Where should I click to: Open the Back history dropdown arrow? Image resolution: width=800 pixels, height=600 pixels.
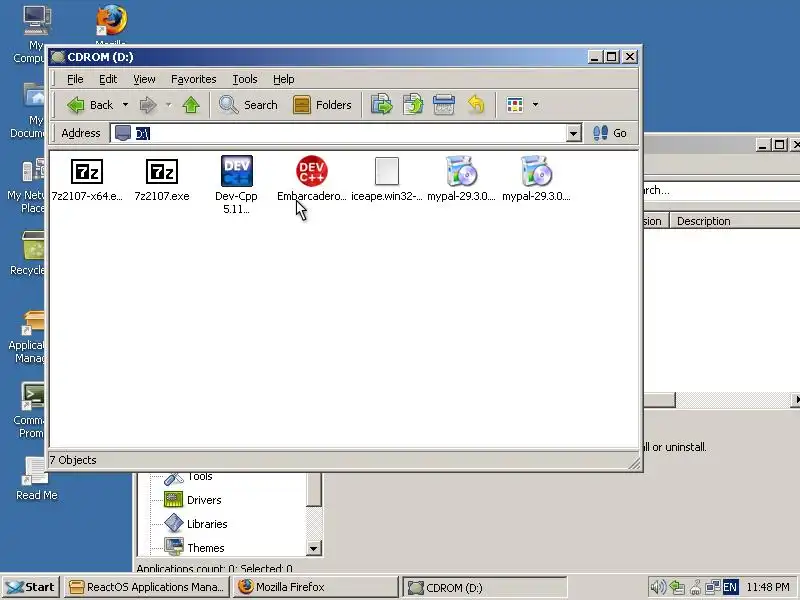coord(125,105)
